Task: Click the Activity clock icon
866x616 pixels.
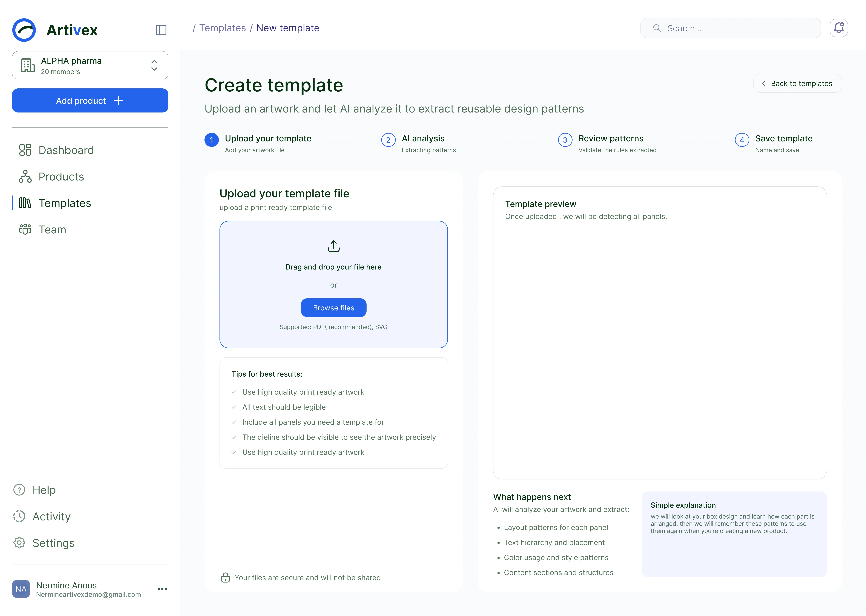Action: tap(19, 516)
